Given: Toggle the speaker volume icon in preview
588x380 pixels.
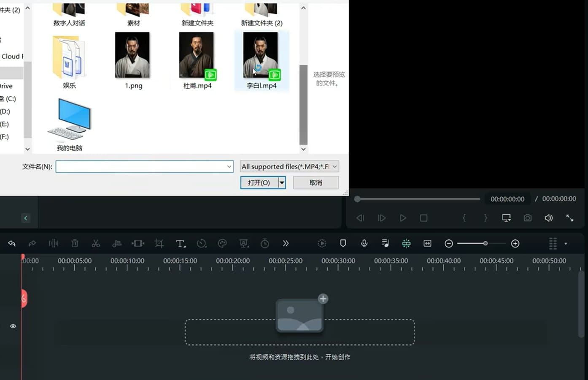Looking at the screenshot, I should click(x=548, y=218).
